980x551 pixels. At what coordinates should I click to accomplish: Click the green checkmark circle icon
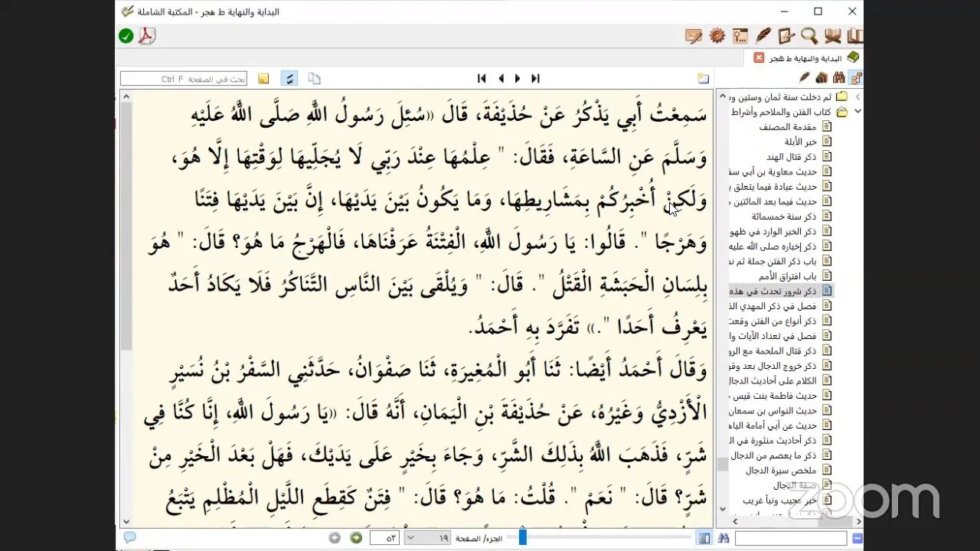(126, 35)
